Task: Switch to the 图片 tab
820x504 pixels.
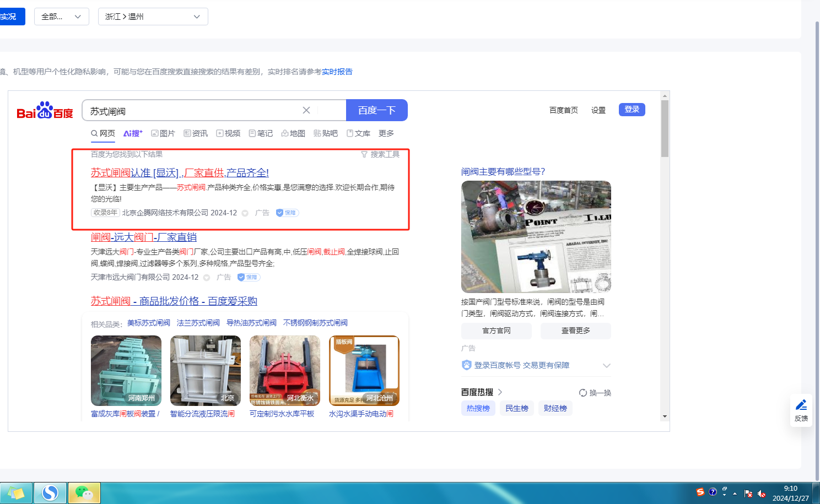Action: 163,133
